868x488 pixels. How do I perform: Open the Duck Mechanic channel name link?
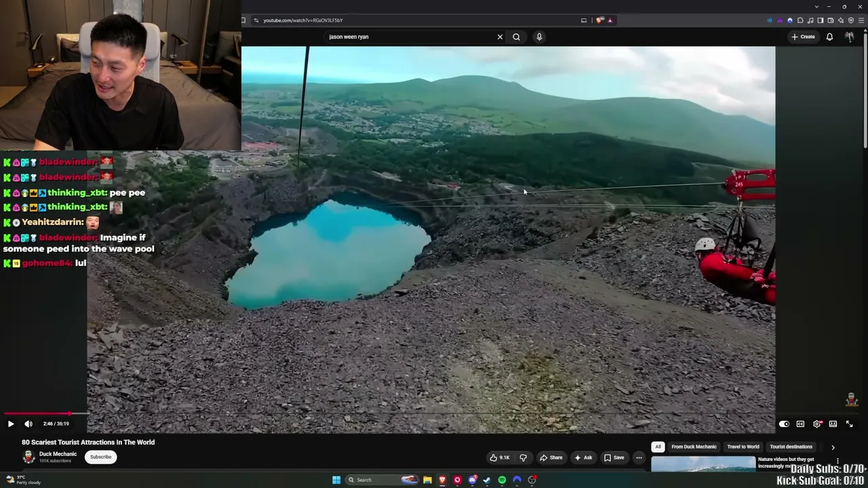(58, 454)
